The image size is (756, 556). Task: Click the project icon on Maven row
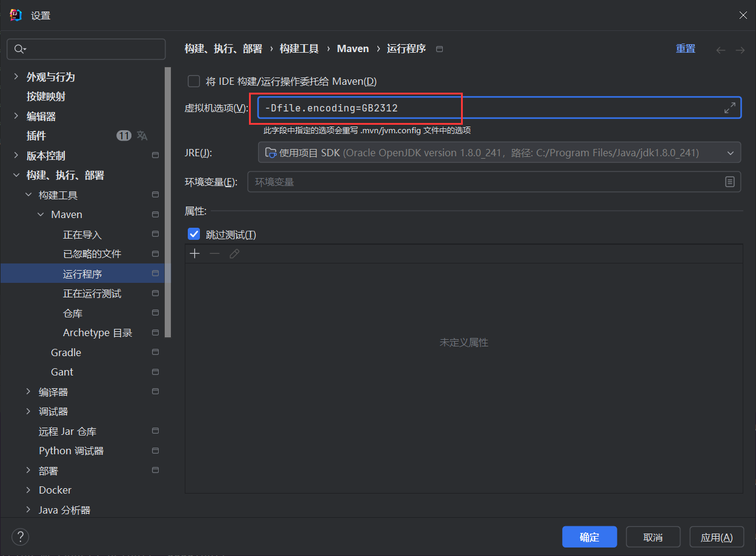click(x=155, y=214)
